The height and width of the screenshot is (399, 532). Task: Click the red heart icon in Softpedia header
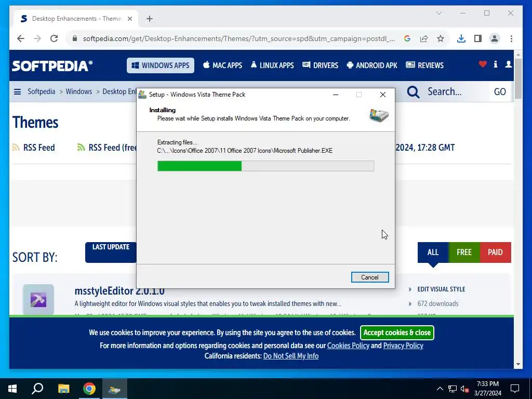tap(483, 64)
